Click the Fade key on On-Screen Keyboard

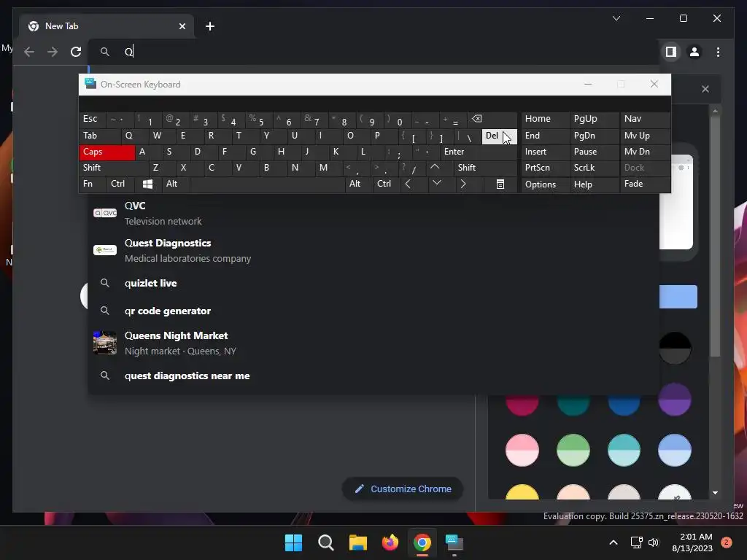click(645, 184)
